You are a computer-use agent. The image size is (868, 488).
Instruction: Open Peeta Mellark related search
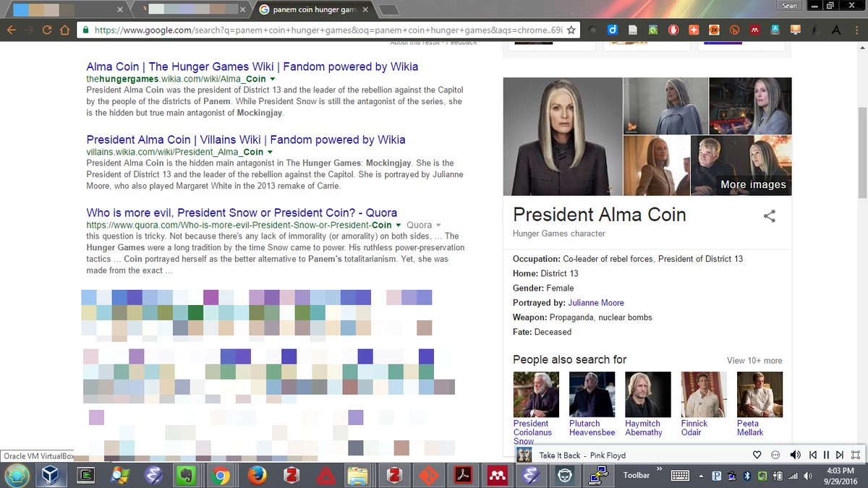tap(759, 394)
